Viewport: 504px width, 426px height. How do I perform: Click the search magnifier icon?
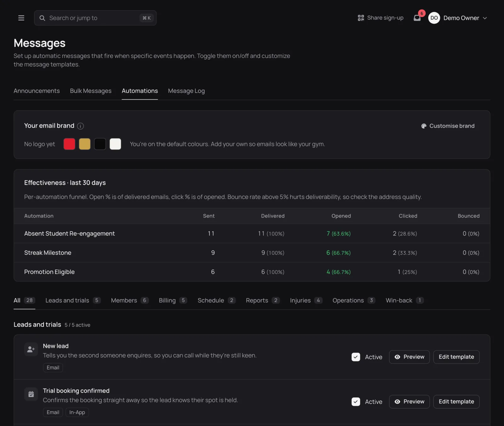point(42,18)
